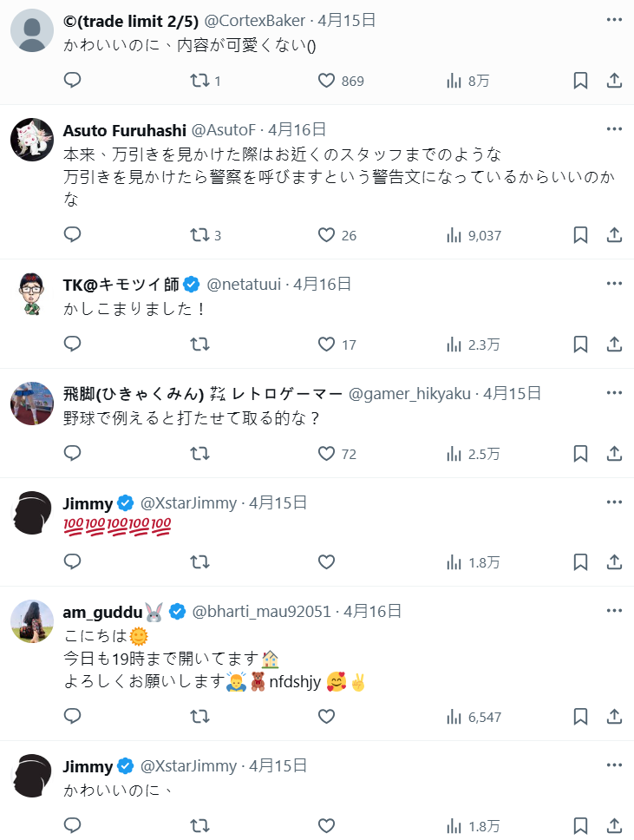The height and width of the screenshot is (840, 634).
Task: Reply to the gamer_hikyaku baseball tweet
Action: click(73, 454)
